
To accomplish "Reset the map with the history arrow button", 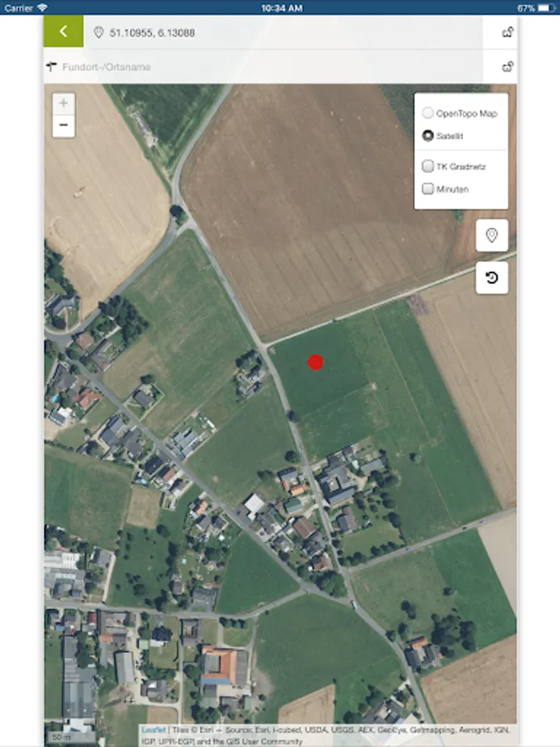I will (x=491, y=277).
